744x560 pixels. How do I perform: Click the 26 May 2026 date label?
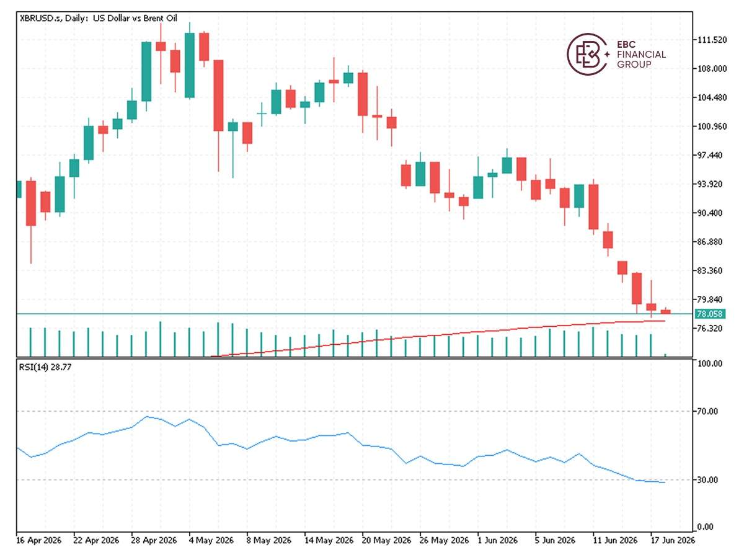(444, 541)
